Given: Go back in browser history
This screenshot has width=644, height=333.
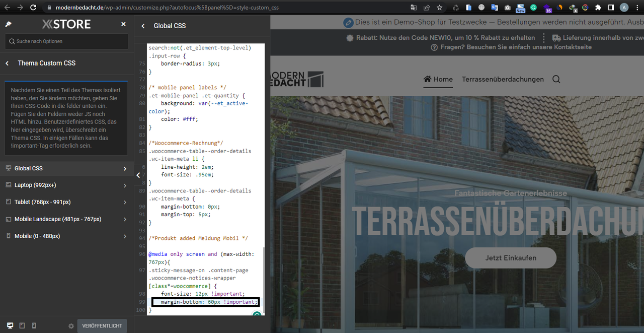Looking at the screenshot, I should 7,8.
